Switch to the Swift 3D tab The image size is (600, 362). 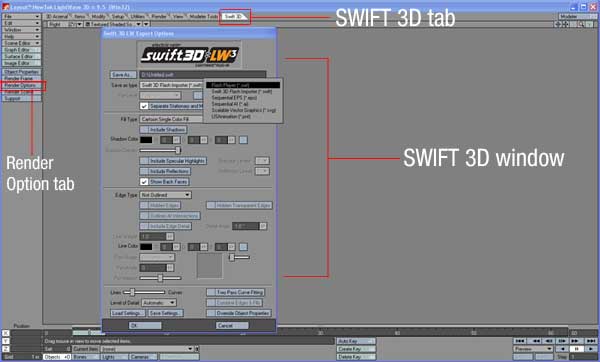pyautogui.click(x=234, y=16)
